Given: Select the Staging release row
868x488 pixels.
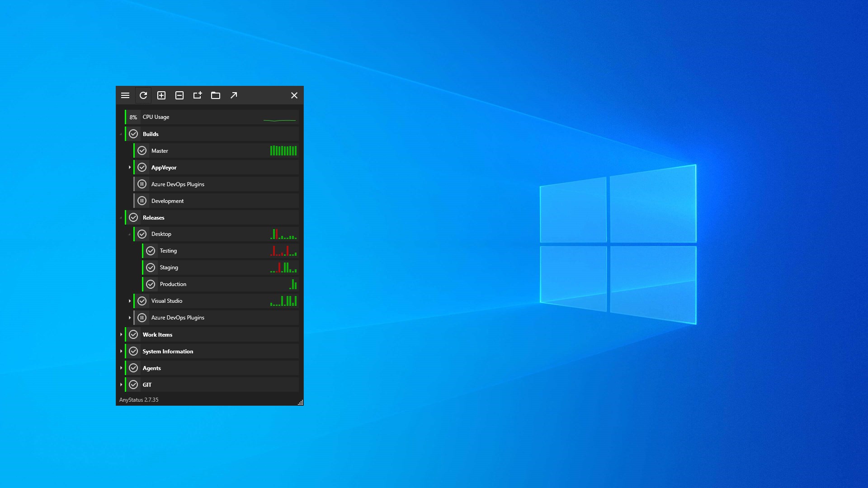Looking at the screenshot, I should coord(169,267).
